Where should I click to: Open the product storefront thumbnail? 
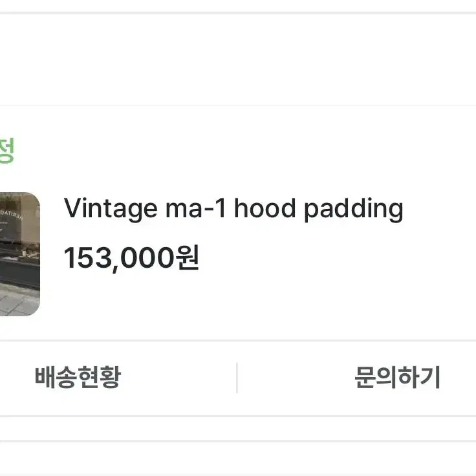[20, 254]
